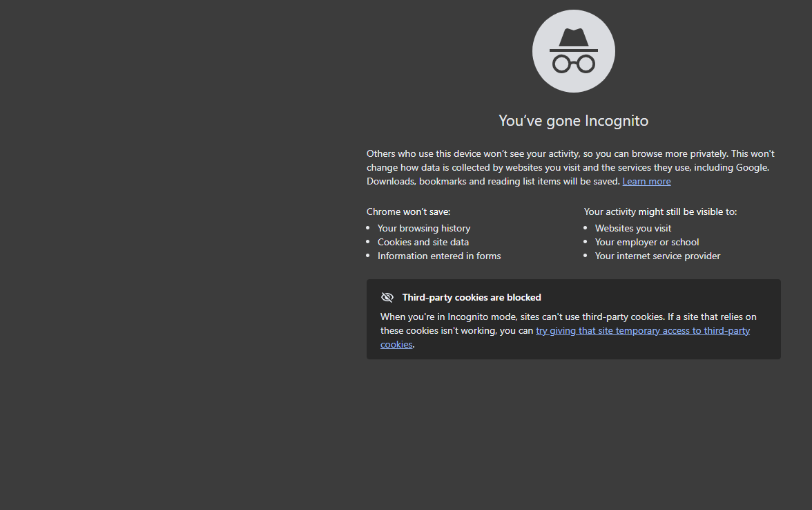The width and height of the screenshot is (812, 510).
Task: Select "Websites you visit" list item
Action: coord(632,228)
